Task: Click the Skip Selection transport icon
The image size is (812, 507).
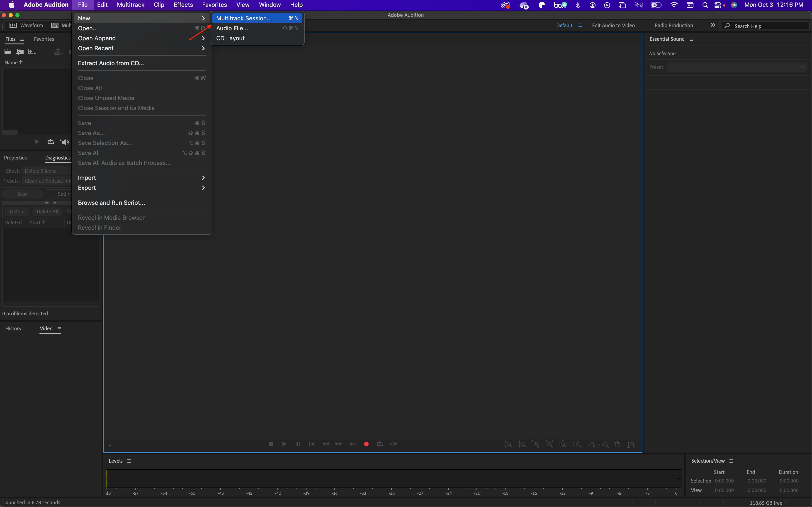Action: click(394, 444)
